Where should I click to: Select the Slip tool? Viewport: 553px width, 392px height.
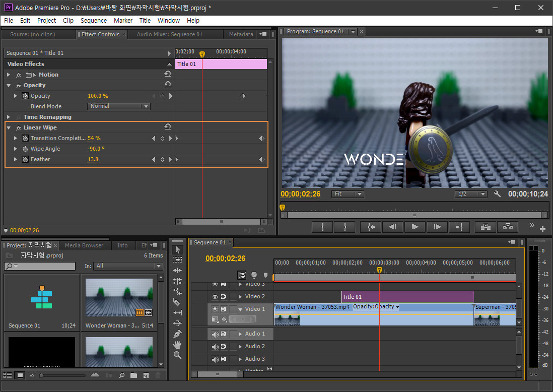click(x=177, y=312)
